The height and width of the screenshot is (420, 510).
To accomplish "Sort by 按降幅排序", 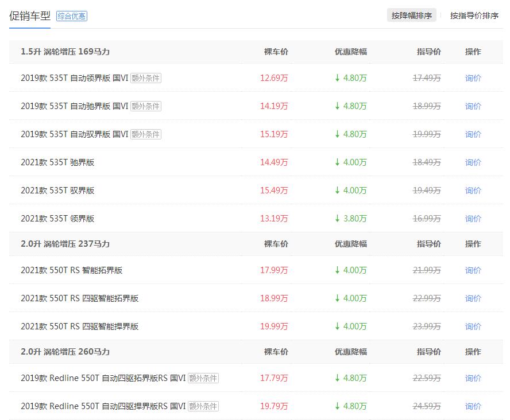I will pyautogui.click(x=411, y=15).
